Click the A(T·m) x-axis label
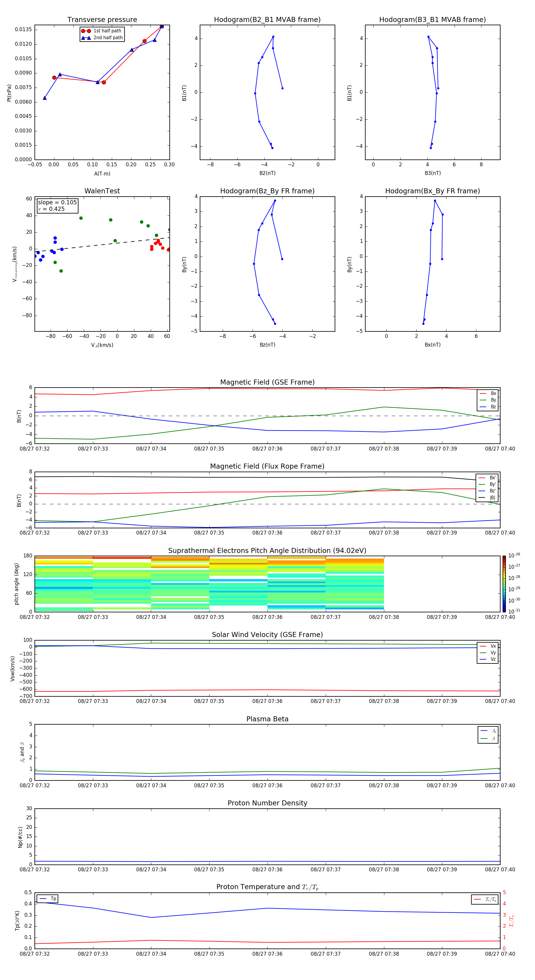535x980 pixels. click(102, 174)
